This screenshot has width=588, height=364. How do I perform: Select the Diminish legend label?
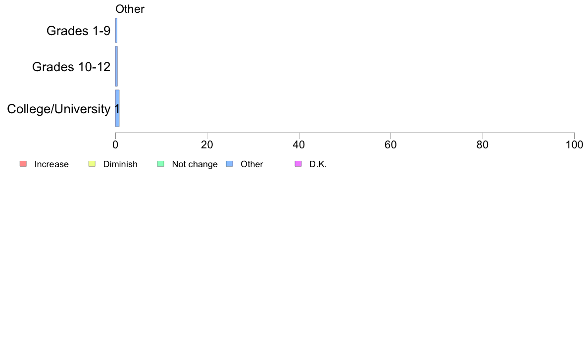(120, 164)
